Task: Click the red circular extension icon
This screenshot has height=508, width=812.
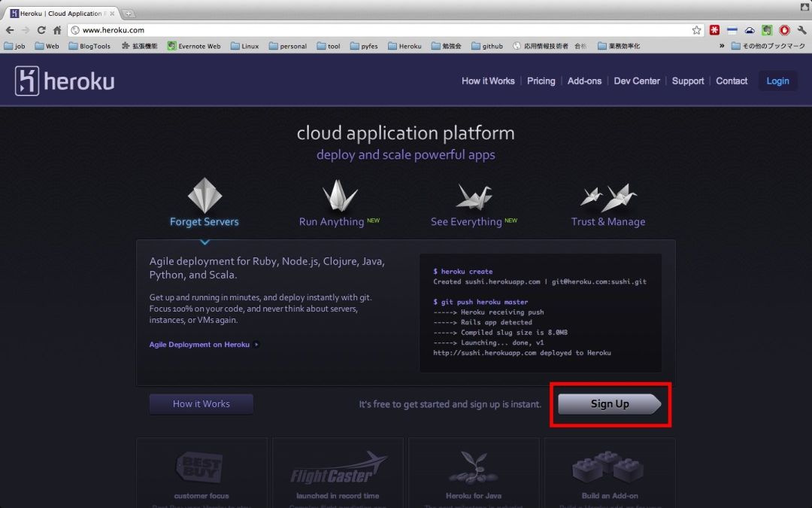Action: point(784,30)
